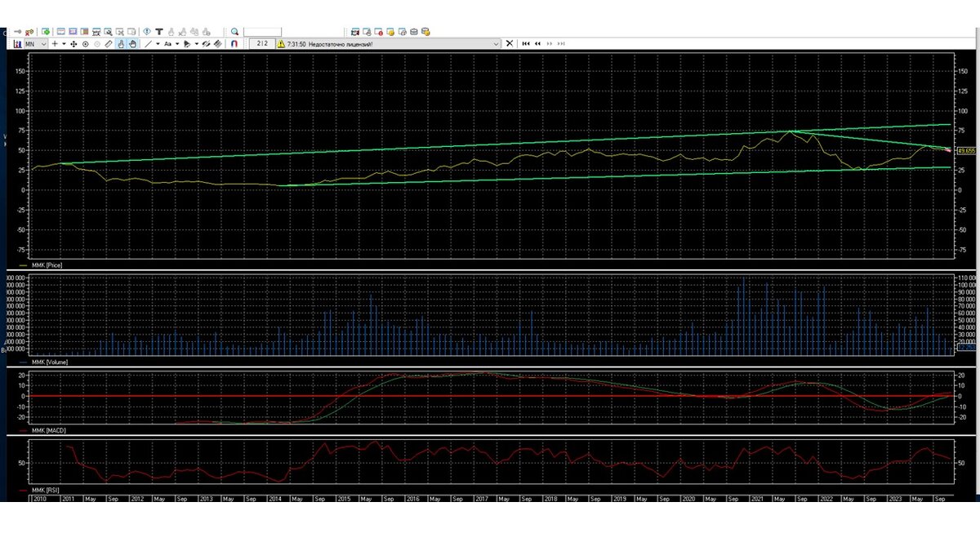Select the trend line drawing tool
The width and height of the screenshot is (980, 551).
[148, 43]
